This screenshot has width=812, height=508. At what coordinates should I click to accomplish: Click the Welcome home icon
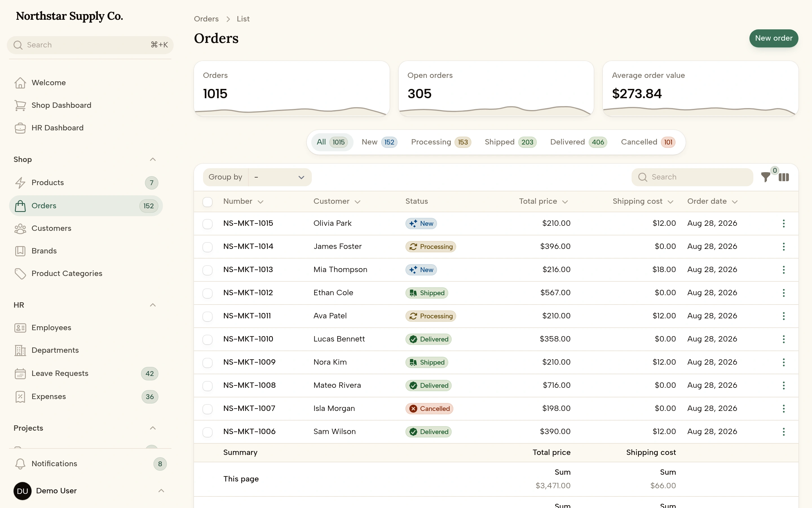coord(20,83)
